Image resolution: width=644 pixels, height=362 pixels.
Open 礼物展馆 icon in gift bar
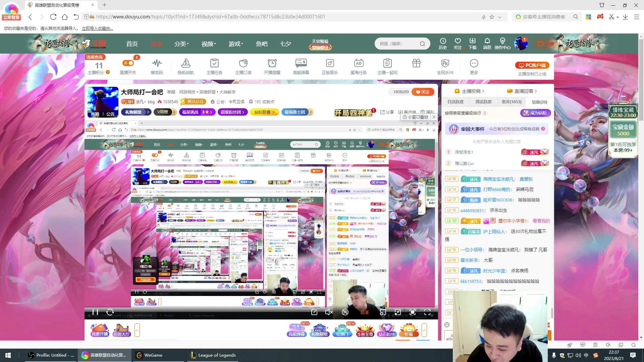(x=319, y=330)
